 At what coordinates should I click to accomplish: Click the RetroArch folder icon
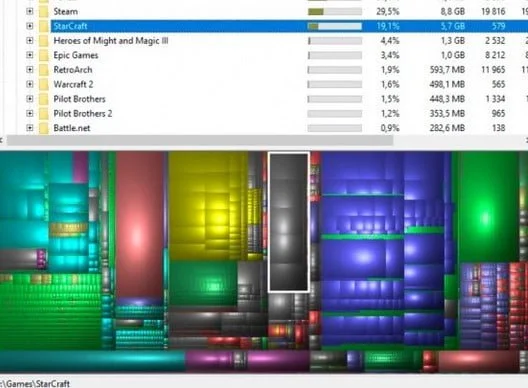(x=43, y=70)
